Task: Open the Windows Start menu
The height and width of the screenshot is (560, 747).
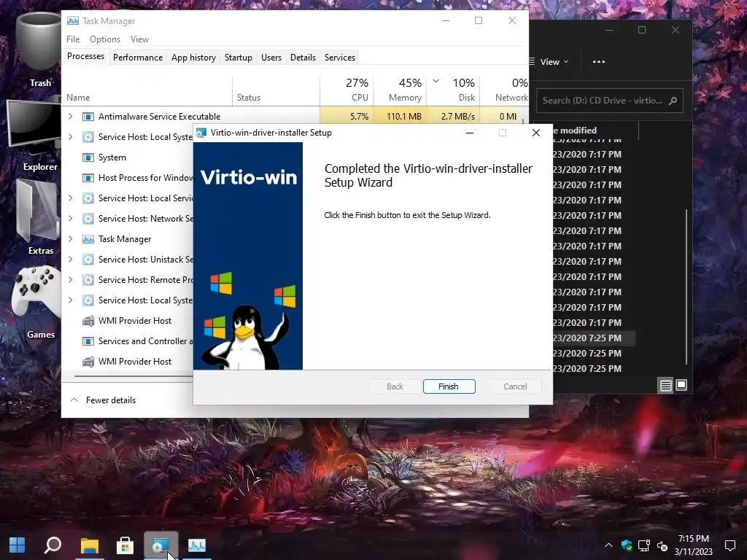Action: click(18, 545)
